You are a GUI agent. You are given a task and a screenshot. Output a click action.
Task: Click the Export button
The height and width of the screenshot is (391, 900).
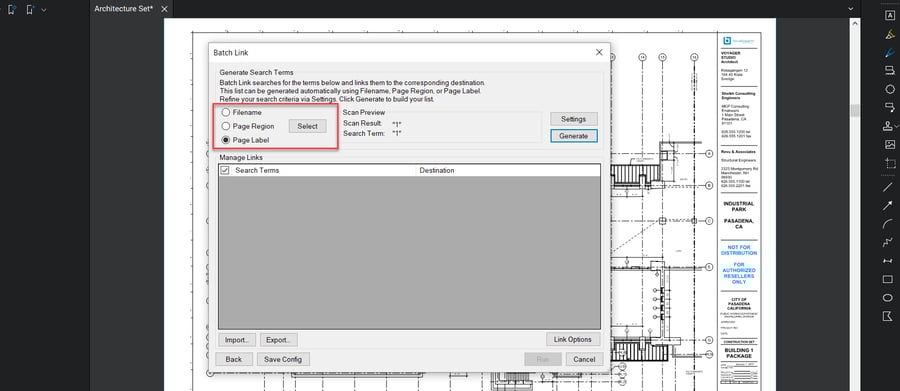(x=278, y=339)
